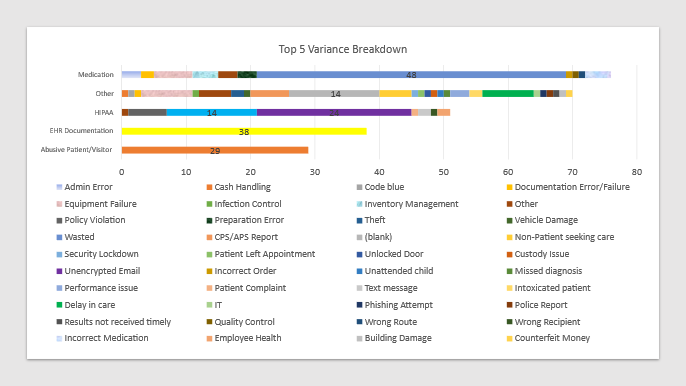Select the purple Unencrypted Email segment in HIPAA

click(x=334, y=112)
